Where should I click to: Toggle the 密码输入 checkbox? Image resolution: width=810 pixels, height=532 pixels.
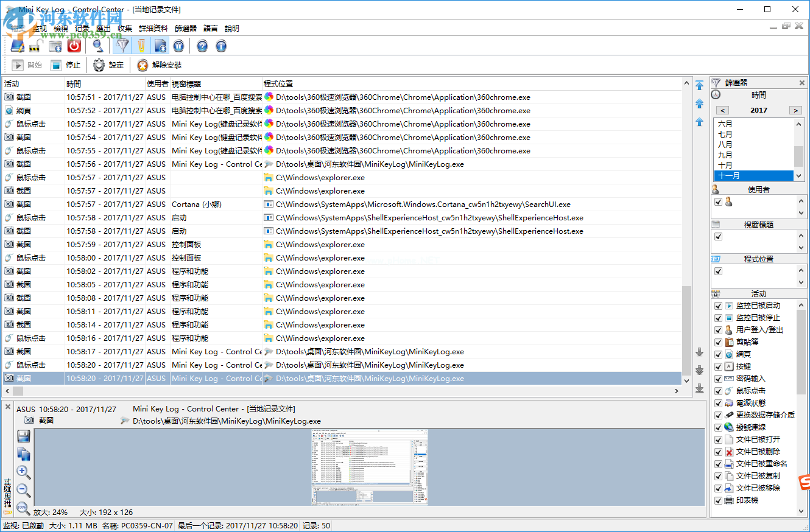click(x=718, y=379)
